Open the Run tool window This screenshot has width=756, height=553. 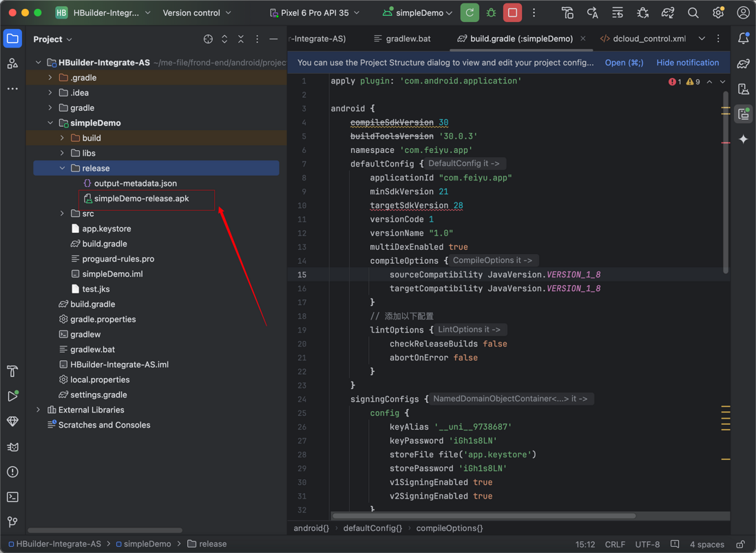point(12,396)
